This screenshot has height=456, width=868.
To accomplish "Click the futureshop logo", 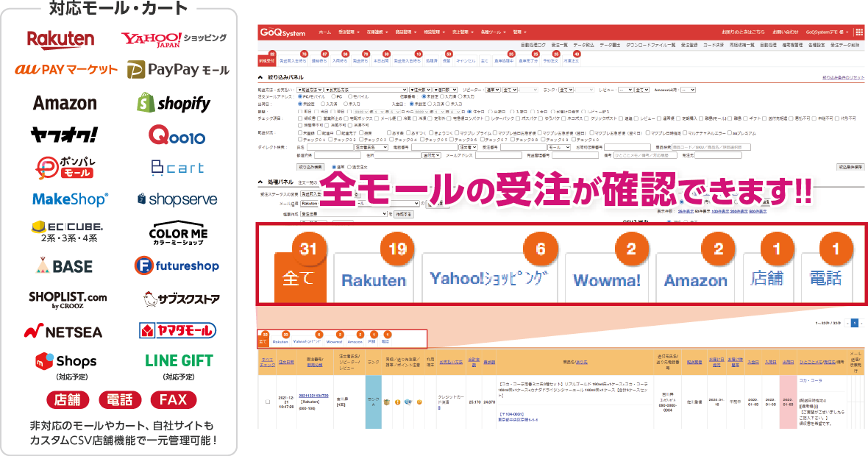I will pos(177,266).
